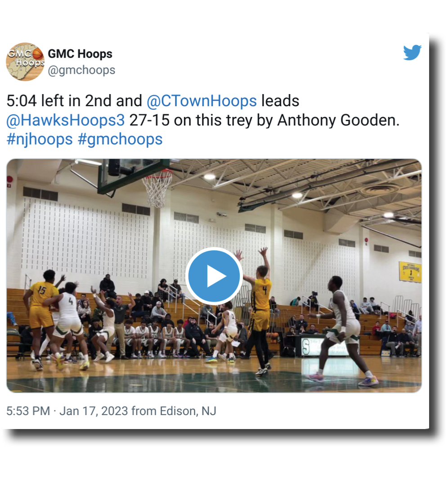Open the @HawksHoops3 mention
The height and width of the screenshot is (479, 448).
(66, 120)
